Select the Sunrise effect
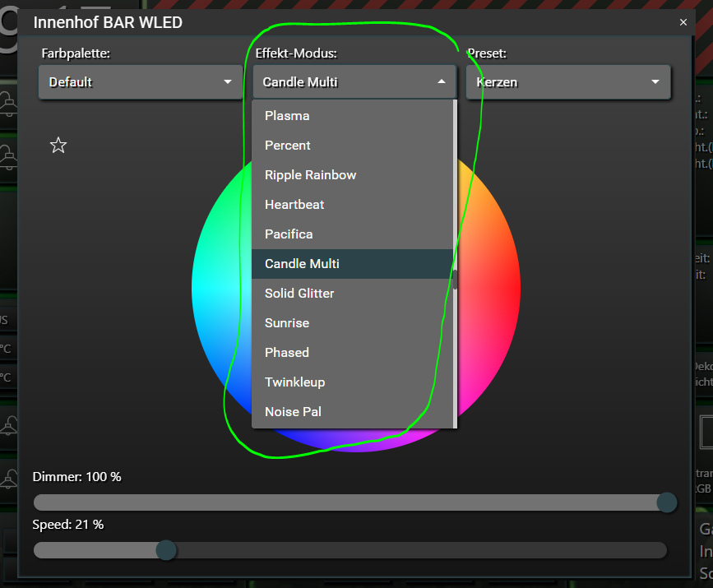 click(353, 323)
